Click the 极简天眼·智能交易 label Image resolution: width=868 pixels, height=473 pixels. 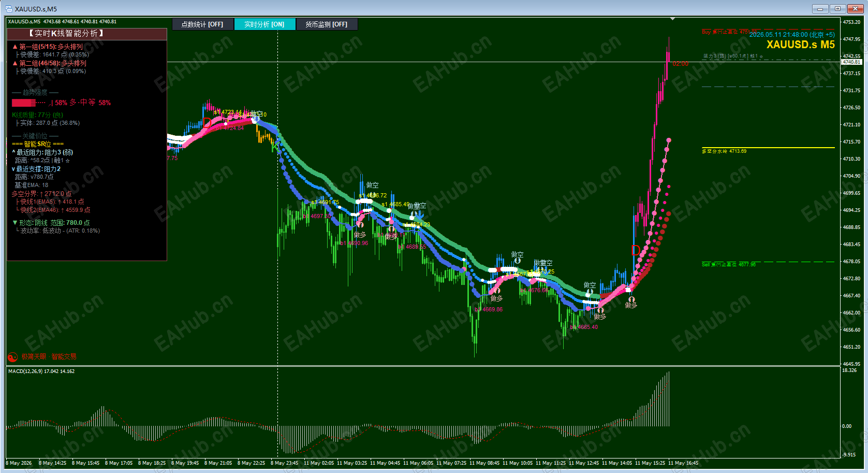tap(49, 356)
